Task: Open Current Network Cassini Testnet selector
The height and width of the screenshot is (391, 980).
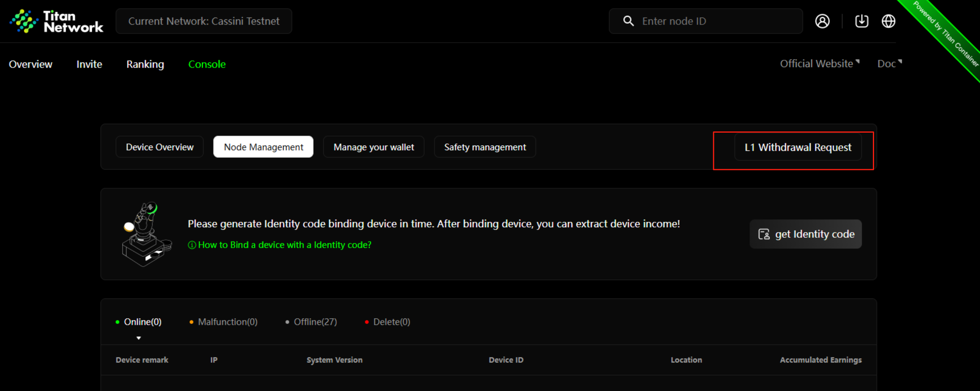Action: [x=204, y=21]
